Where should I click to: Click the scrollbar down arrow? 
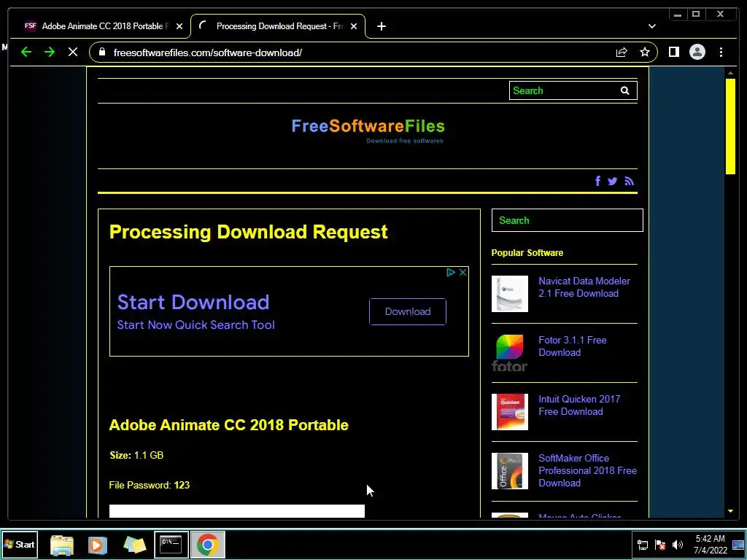click(x=730, y=511)
